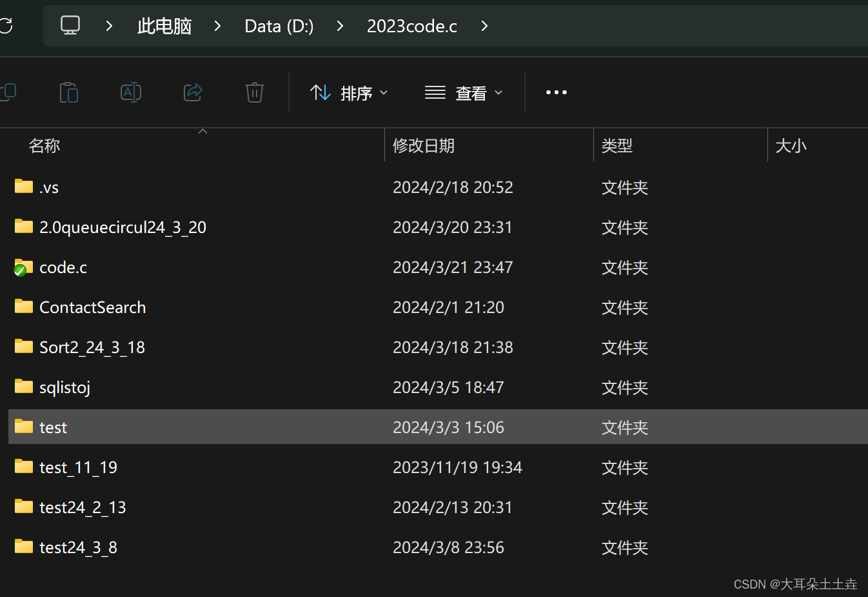Select the .vs folder icon
Screen dimensions: 868x597
24,187
